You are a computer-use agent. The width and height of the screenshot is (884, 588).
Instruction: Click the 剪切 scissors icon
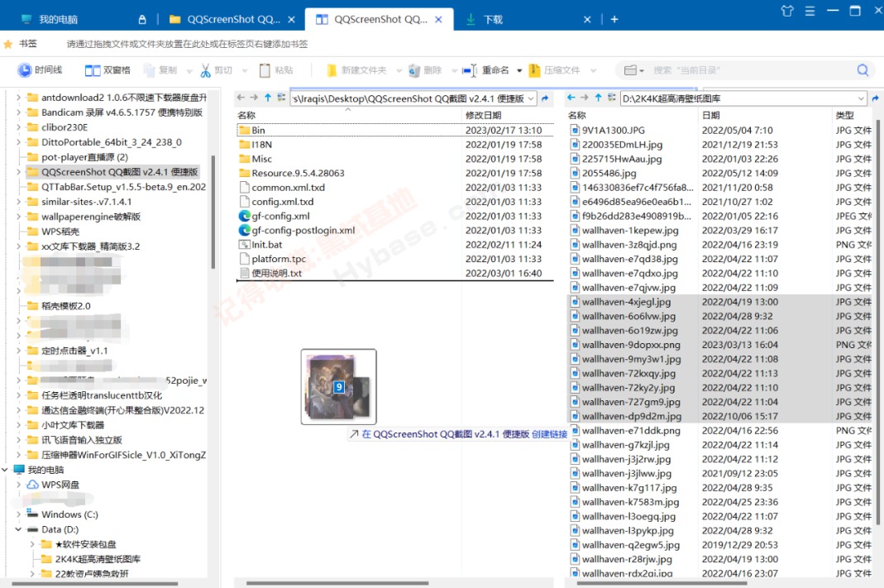tap(205, 70)
